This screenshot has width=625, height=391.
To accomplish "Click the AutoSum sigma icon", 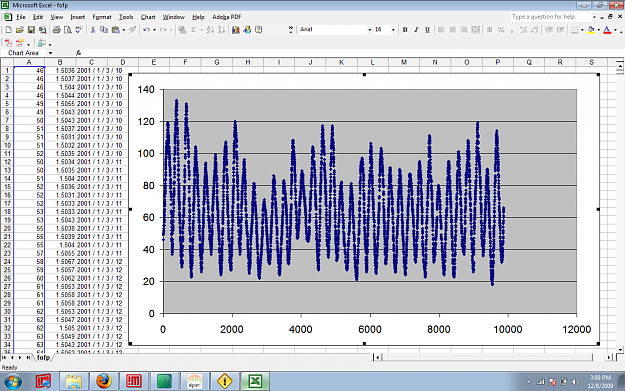I will coord(194,30).
